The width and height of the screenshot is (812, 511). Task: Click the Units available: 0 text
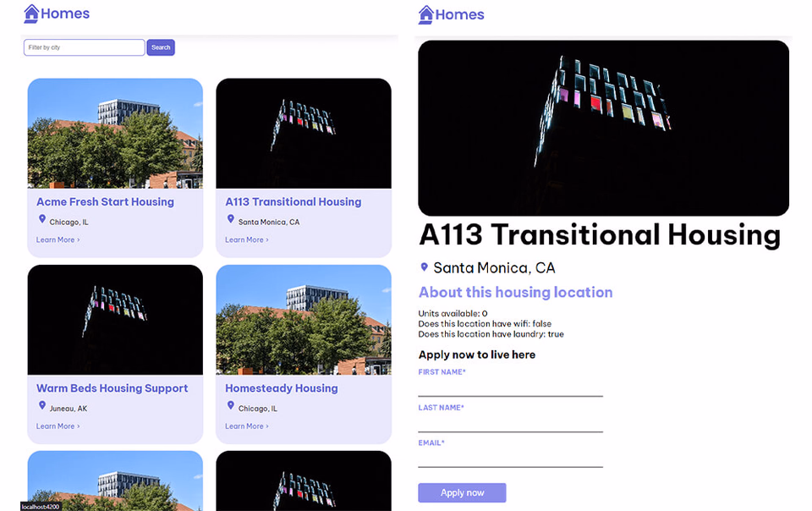[453, 314]
